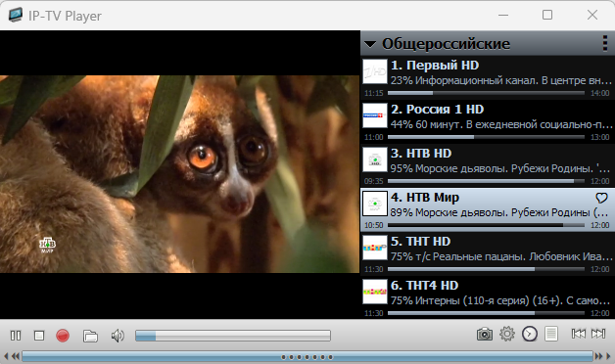615x364 pixels.
Task: Collapse the Общероссийские group triangle
Action: pyautogui.click(x=370, y=44)
